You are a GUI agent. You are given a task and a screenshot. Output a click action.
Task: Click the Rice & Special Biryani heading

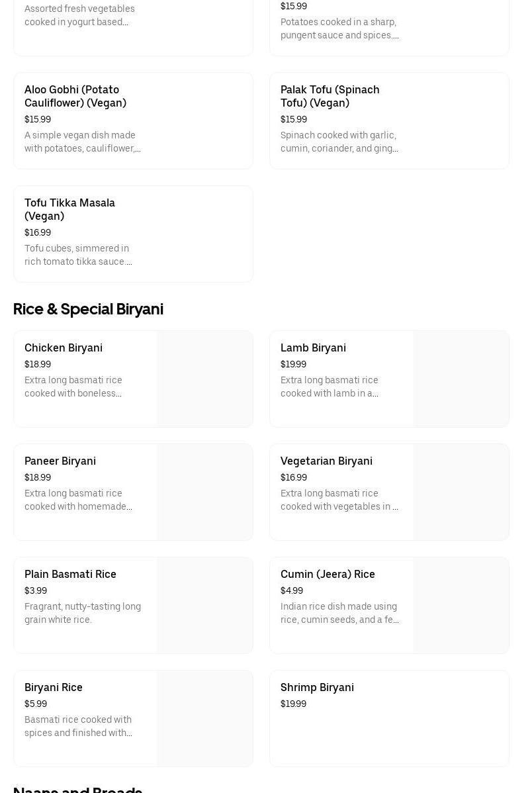88,309
